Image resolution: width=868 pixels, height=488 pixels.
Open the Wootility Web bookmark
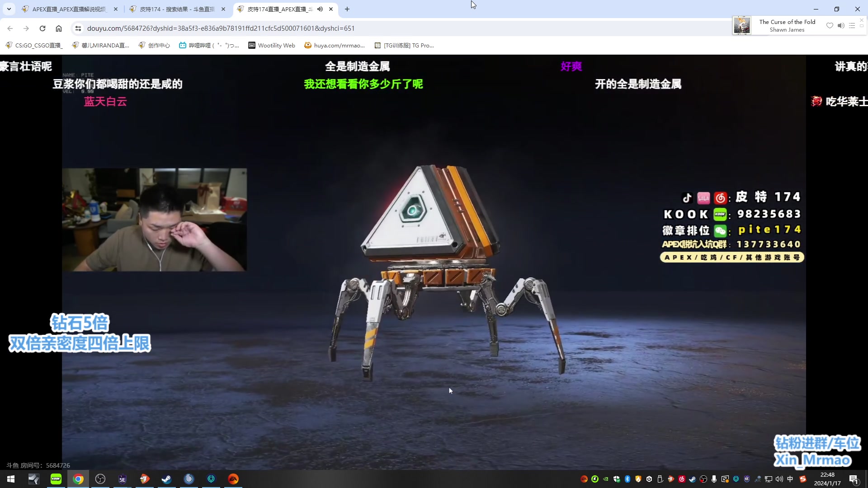(272, 45)
